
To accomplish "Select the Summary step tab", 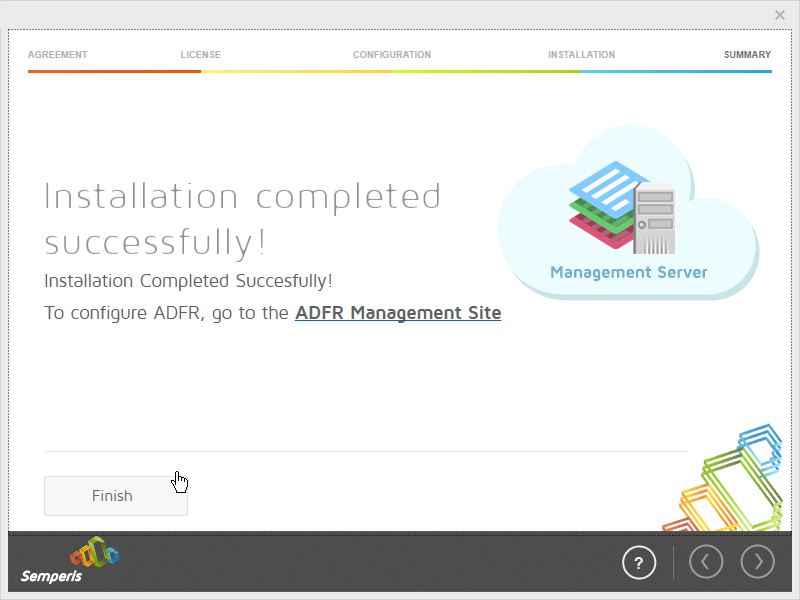I will coord(747,55).
